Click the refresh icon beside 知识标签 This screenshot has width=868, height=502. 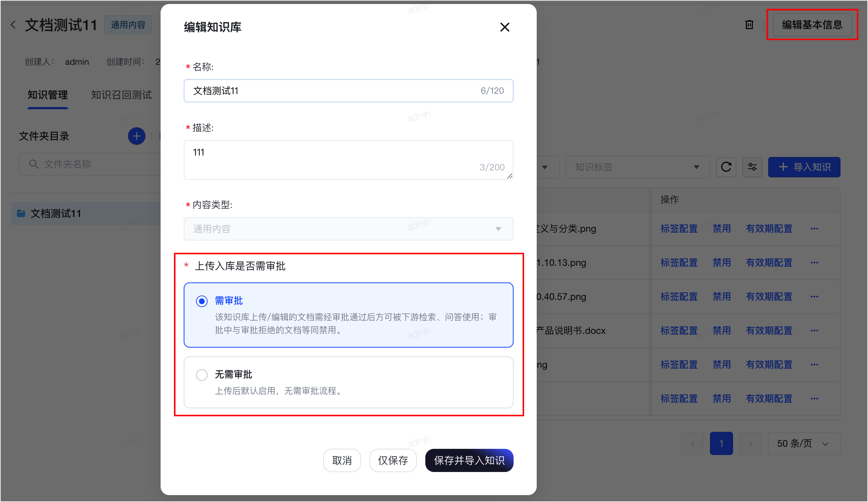[726, 167]
